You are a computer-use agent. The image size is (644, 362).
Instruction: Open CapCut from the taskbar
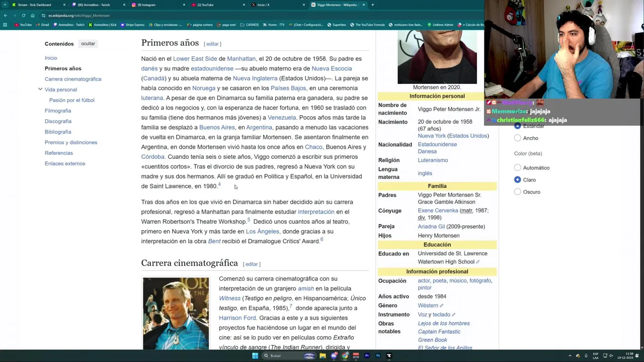(389, 355)
